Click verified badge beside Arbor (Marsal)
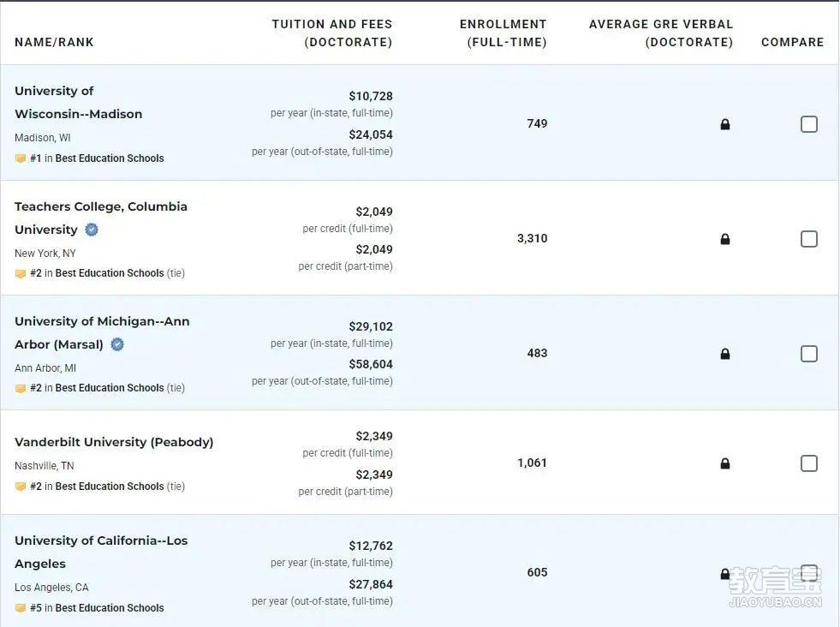 click(x=117, y=344)
